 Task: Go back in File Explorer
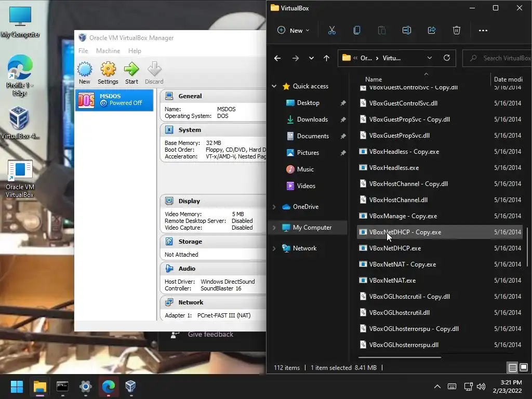point(277,58)
